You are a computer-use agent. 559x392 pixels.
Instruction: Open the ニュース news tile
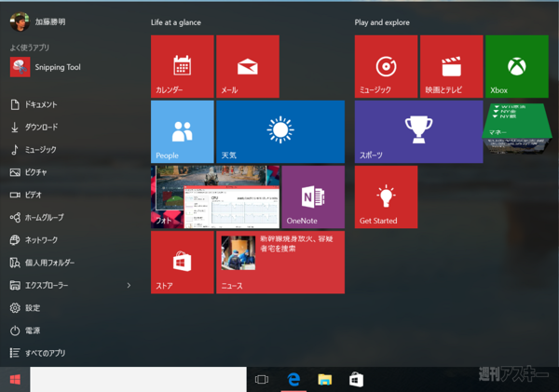pyautogui.click(x=280, y=263)
